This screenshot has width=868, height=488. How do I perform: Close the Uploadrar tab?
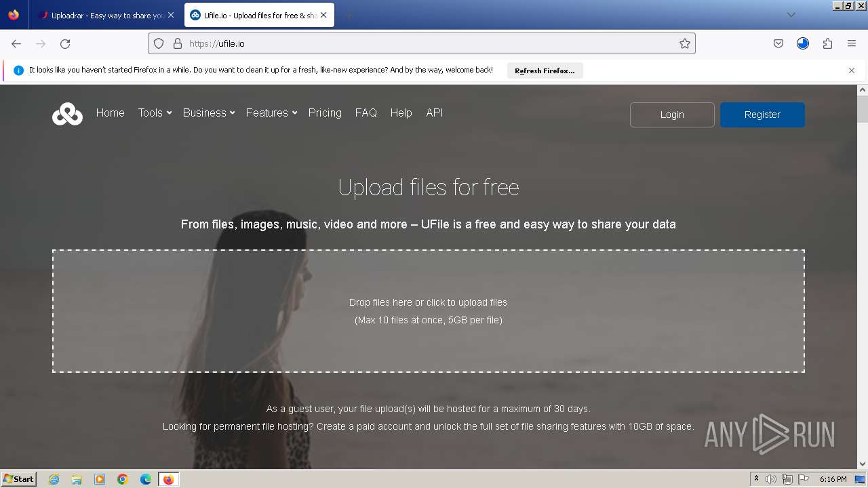[x=171, y=15]
